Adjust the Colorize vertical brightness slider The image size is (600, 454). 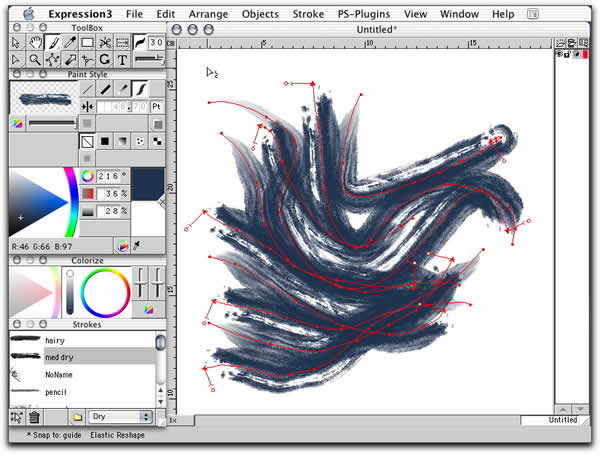point(70,292)
